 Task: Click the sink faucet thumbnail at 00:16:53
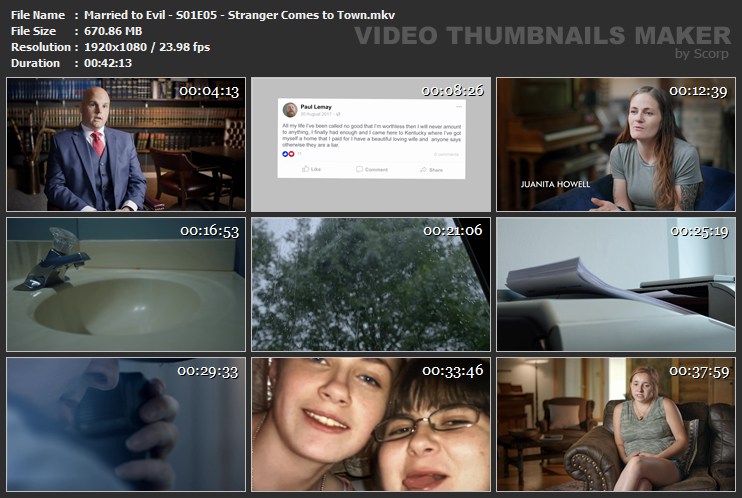click(x=126, y=285)
